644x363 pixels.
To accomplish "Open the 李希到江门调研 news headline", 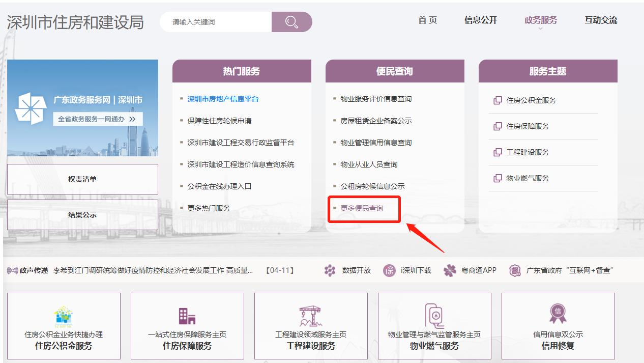I will click(153, 270).
